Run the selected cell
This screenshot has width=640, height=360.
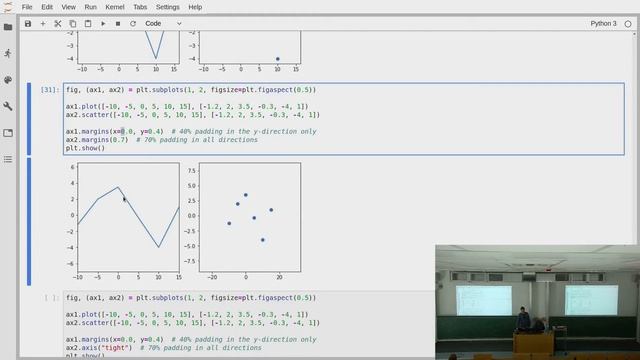pos(103,24)
